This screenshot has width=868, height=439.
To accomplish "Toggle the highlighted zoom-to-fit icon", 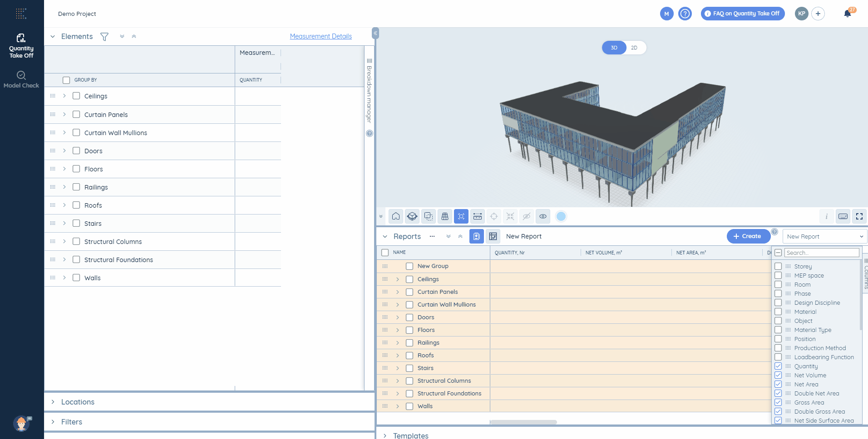I will [x=461, y=216].
